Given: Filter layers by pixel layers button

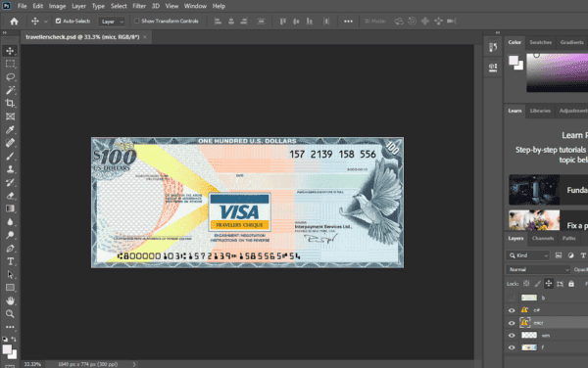Looking at the screenshot, I should [559, 255].
